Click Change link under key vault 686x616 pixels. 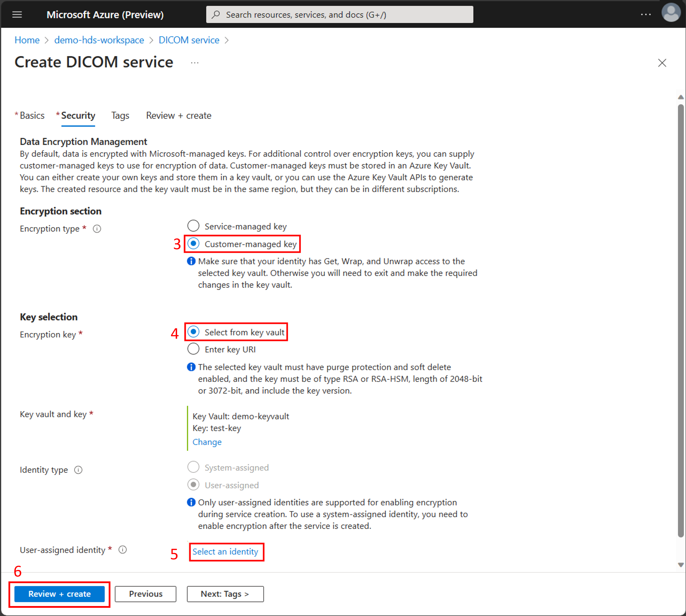[207, 442]
